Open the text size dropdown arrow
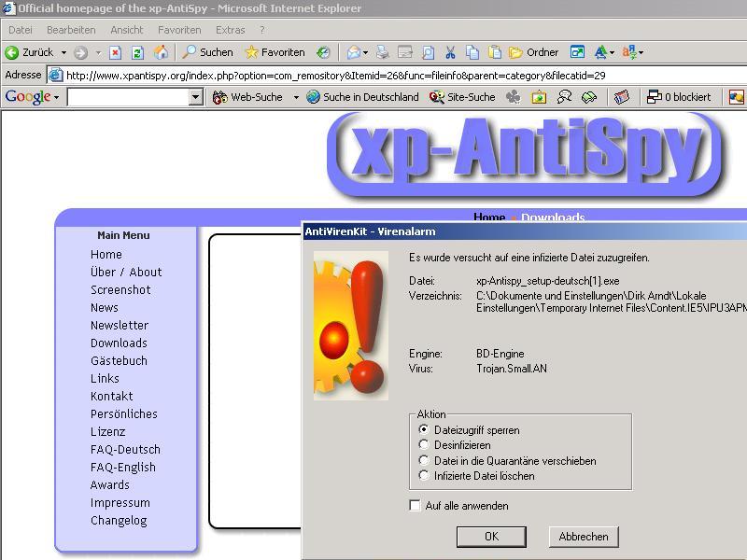Viewport: 747px width, 560px height. [612, 52]
